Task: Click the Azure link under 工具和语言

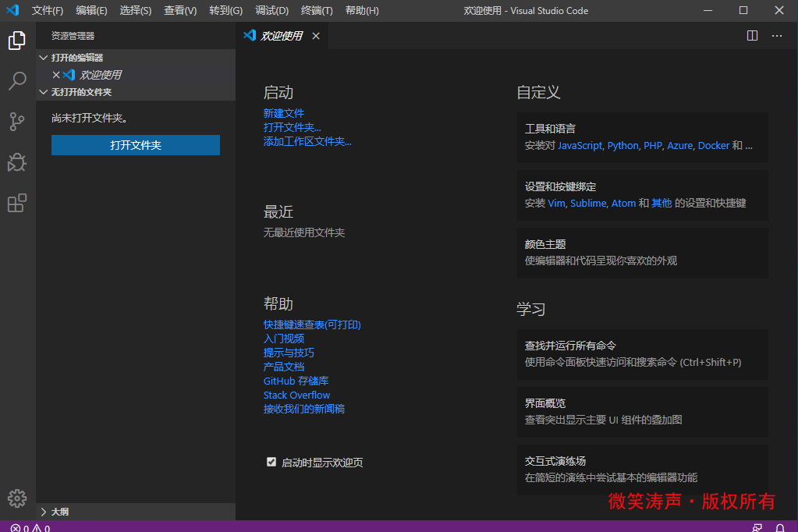Action: (x=679, y=146)
